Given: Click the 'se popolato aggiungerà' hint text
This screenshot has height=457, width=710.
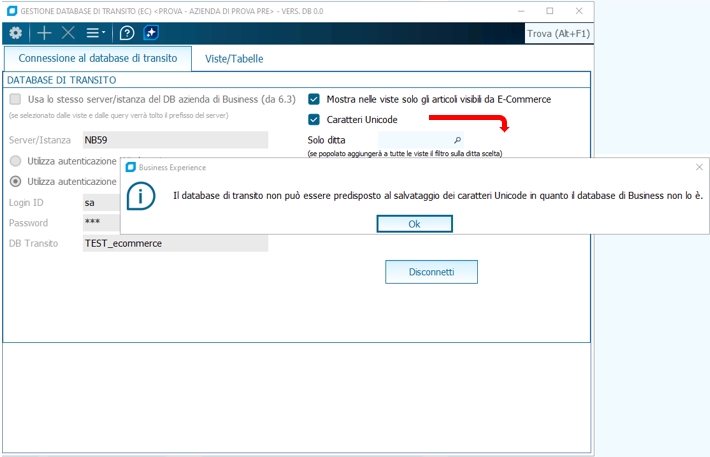Looking at the screenshot, I should [405, 154].
